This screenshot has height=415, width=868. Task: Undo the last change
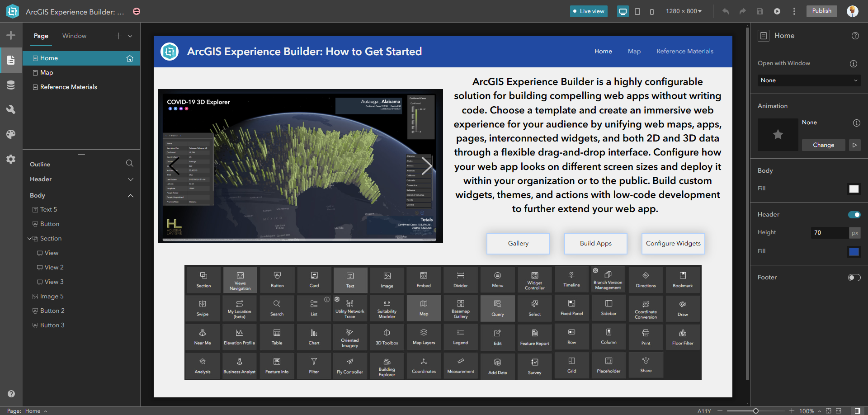725,11
